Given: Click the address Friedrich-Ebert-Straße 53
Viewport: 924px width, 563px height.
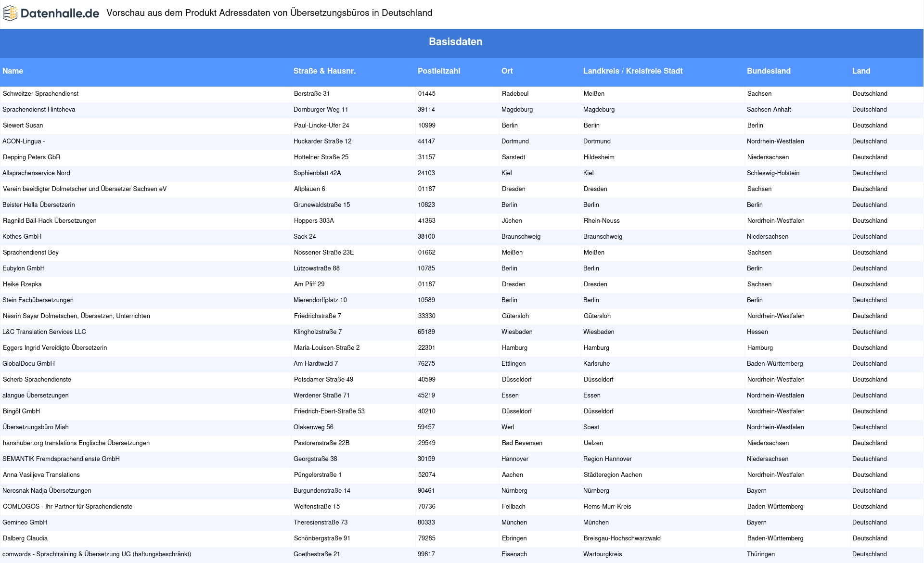Looking at the screenshot, I should click(x=329, y=411).
